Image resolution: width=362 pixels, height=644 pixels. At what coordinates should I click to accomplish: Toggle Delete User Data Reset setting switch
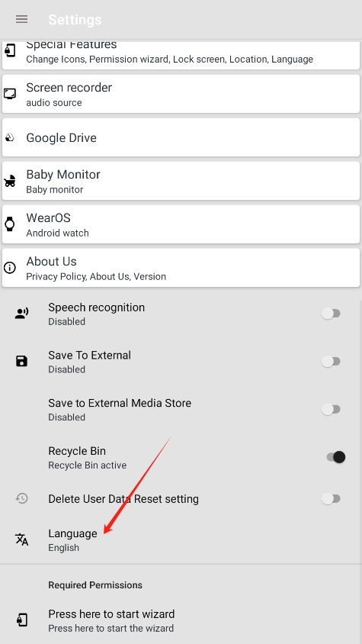click(331, 498)
